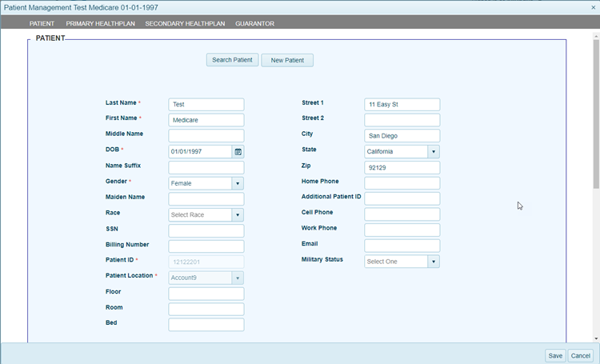Save the patient record
Image resolution: width=600 pixels, height=364 pixels.
pyautogui.click(x=554, y=355)
